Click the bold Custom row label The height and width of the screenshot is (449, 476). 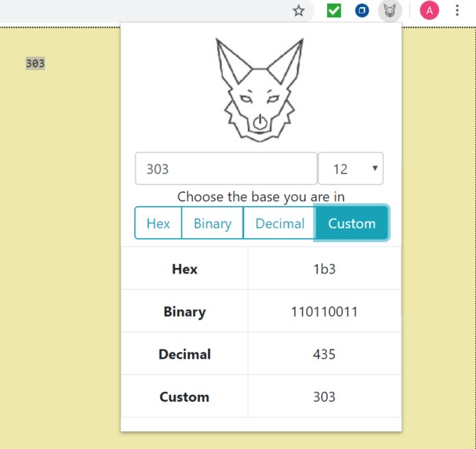click(x=184, y=396)
